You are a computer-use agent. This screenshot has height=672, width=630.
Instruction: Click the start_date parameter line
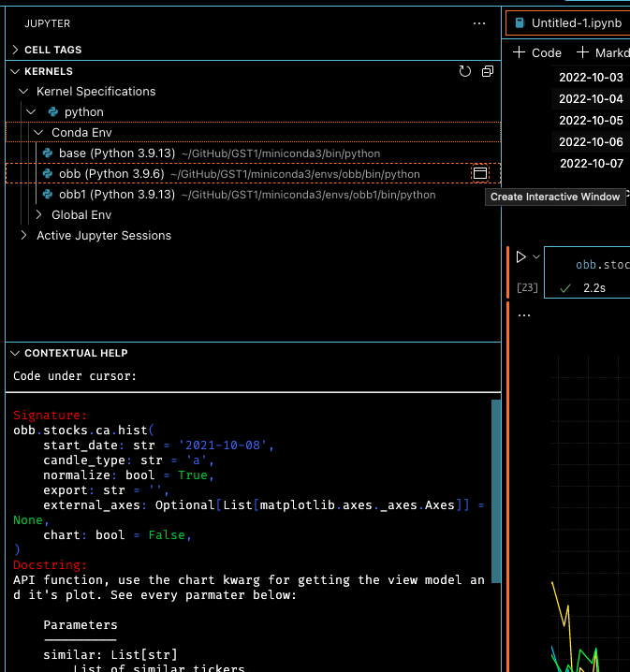158,446
